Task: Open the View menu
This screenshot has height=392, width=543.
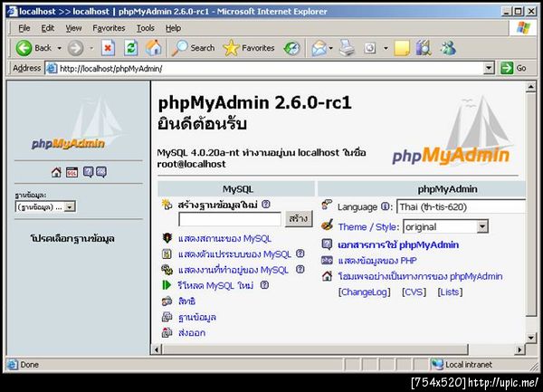Action: [73, 28]
